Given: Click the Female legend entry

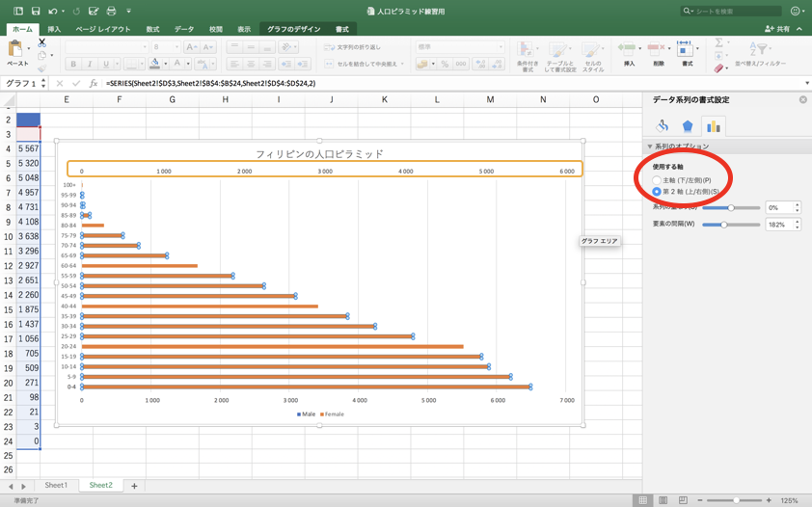Looking at the screenshot, I should click(333, 414).
